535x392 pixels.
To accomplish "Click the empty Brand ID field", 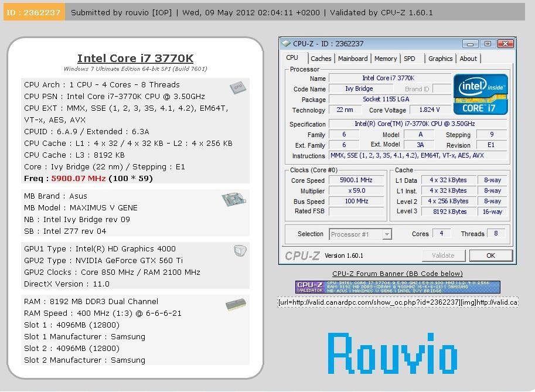I will [x=442, y=88].
